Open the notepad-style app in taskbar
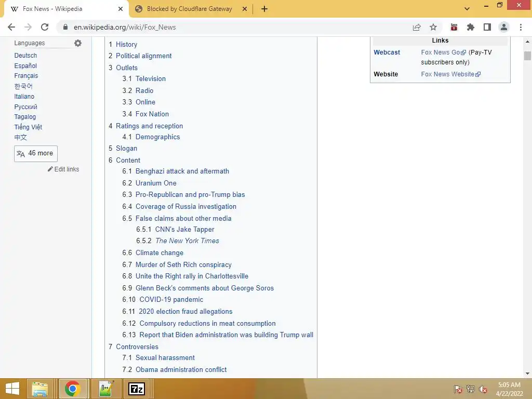The image size is (532, 399). click(107, 389)
